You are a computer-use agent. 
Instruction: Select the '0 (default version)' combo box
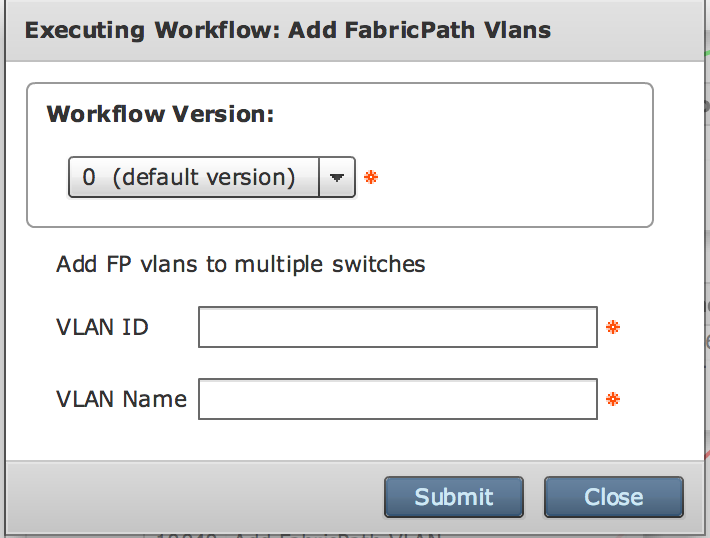[x=211, y=177]
